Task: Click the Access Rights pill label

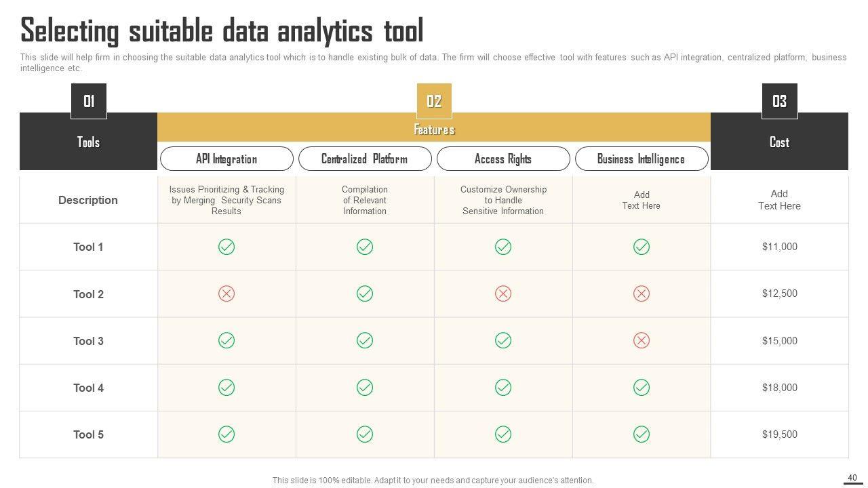Action: coord(503,159)
